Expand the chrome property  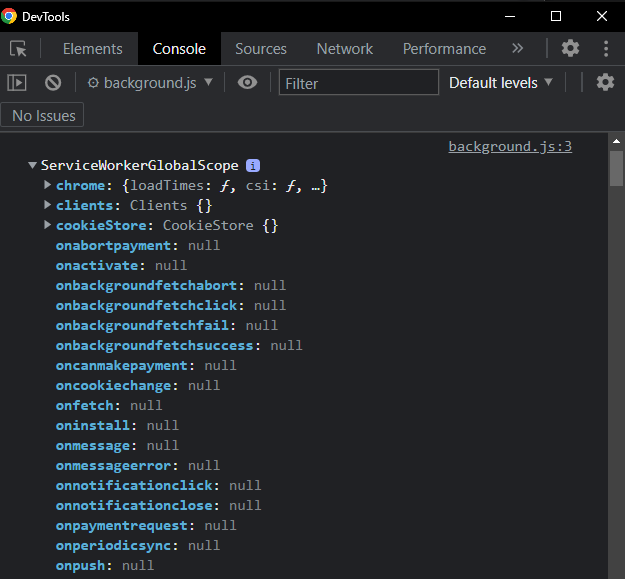(x=48, y=186)
